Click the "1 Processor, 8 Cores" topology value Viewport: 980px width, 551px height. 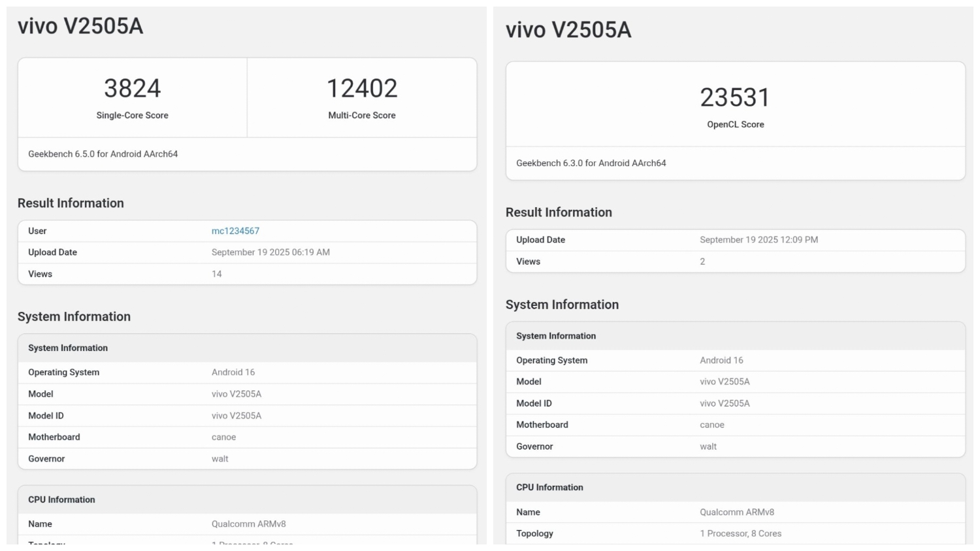click(740, 533)
